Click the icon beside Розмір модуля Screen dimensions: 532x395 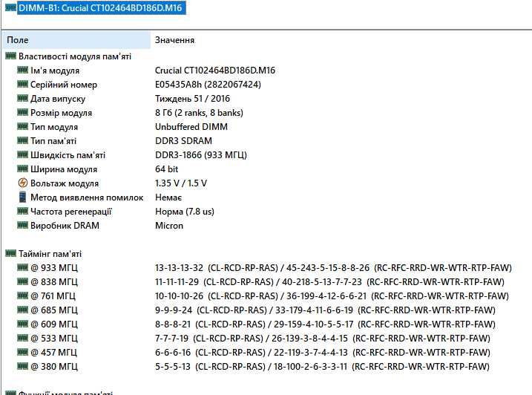22,112
